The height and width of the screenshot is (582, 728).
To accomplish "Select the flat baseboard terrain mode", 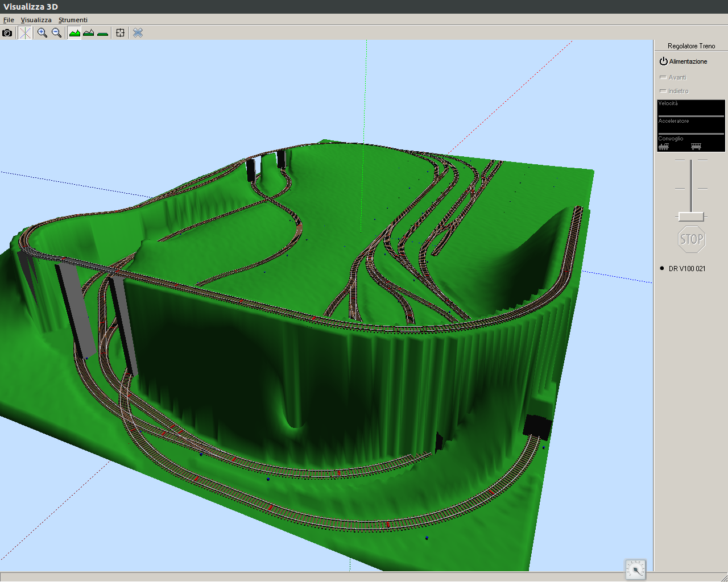I will [102, 33].
